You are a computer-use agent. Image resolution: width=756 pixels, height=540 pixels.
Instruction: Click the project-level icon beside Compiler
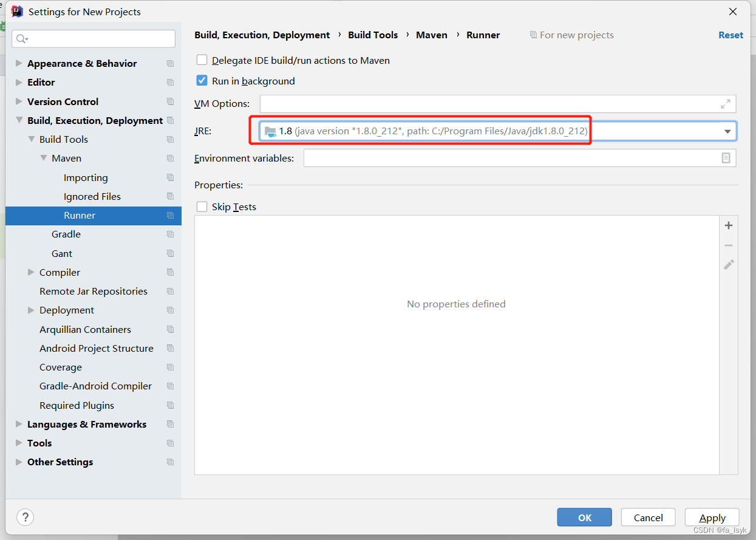[x=170, y=272]
